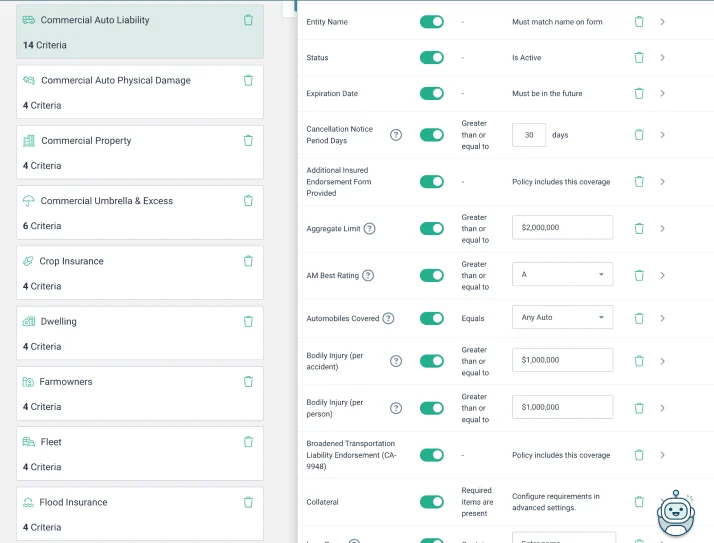Viewport: 714px width, 543px height.
Task: Expand the Entity Name row chevron
Action: (x=663, y=22)
